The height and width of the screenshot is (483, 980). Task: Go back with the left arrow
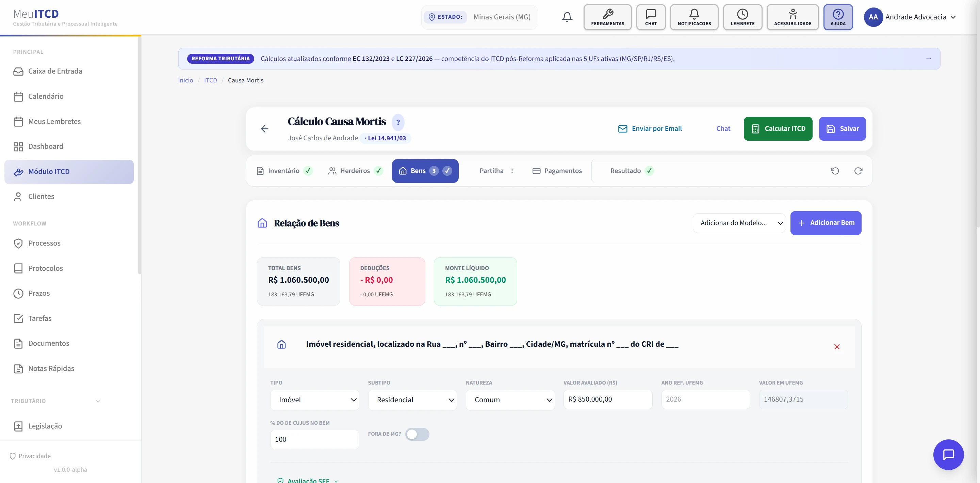(x=265, y=129)
